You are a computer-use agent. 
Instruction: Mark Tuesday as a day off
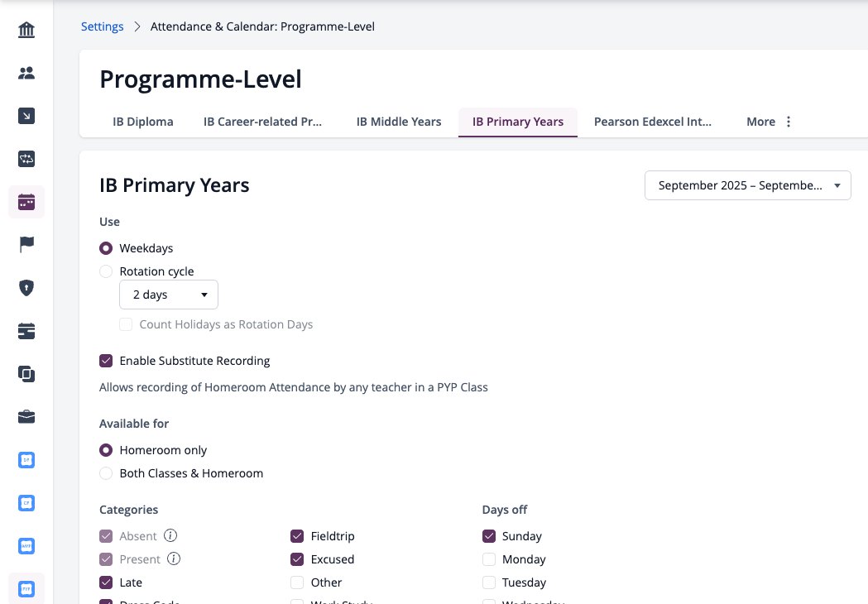[489, 582]
